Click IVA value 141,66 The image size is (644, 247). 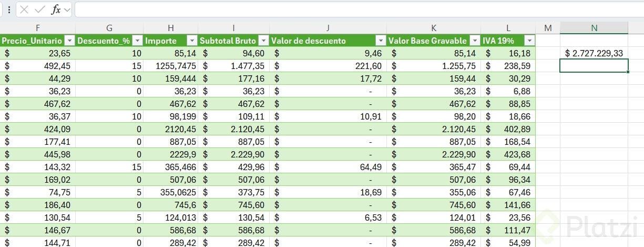tap(517, 205)
